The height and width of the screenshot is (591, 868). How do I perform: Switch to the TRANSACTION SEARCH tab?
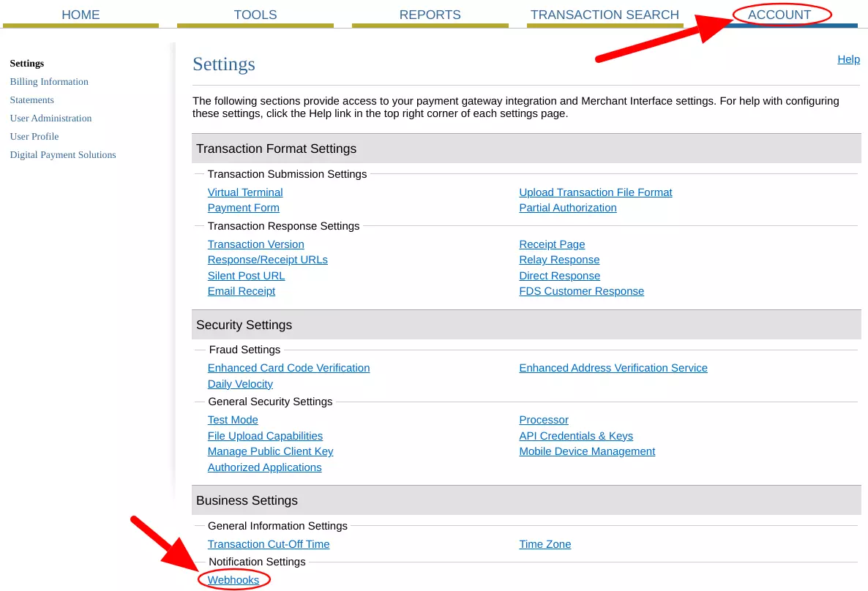tap(605, 15)
